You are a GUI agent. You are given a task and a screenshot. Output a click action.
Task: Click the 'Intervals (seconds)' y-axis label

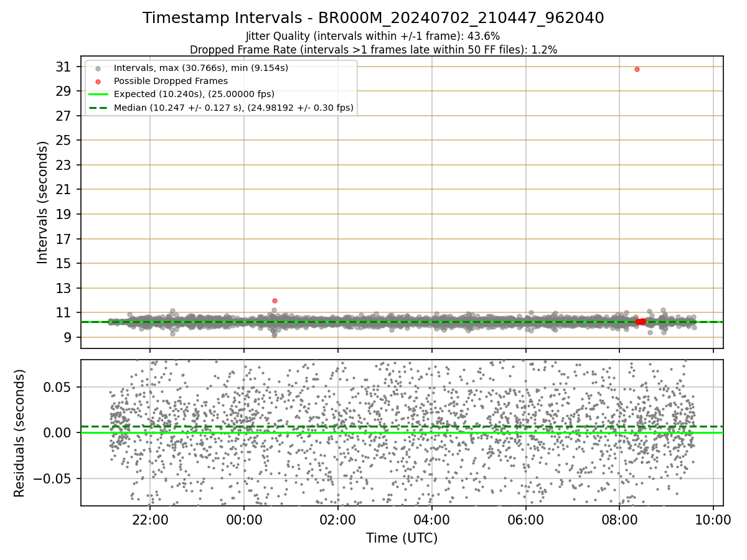(x=42, y=202)
